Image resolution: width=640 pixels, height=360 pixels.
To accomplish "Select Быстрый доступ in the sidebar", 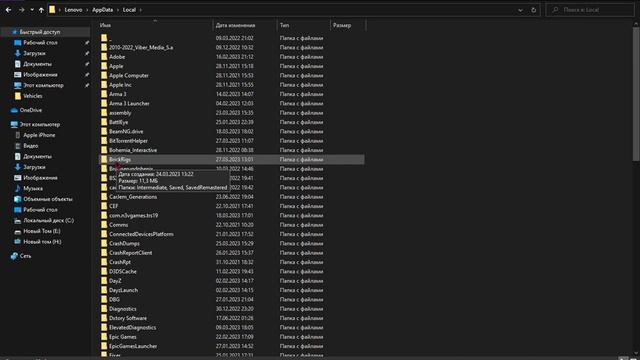I will coord(40,32).
